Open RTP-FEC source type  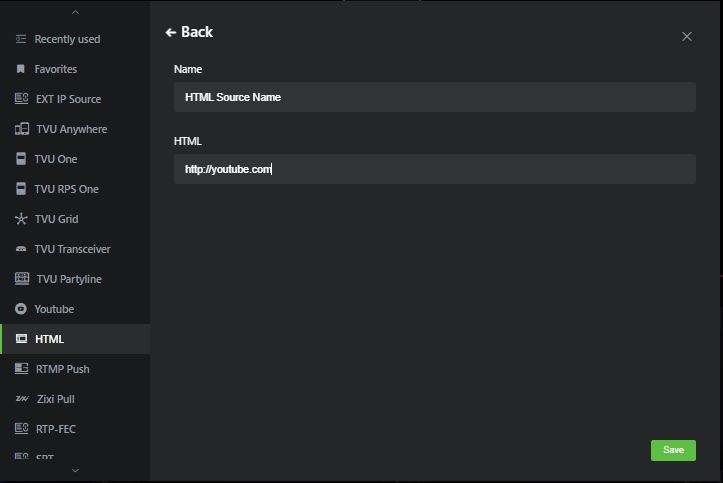click(75, 429)
